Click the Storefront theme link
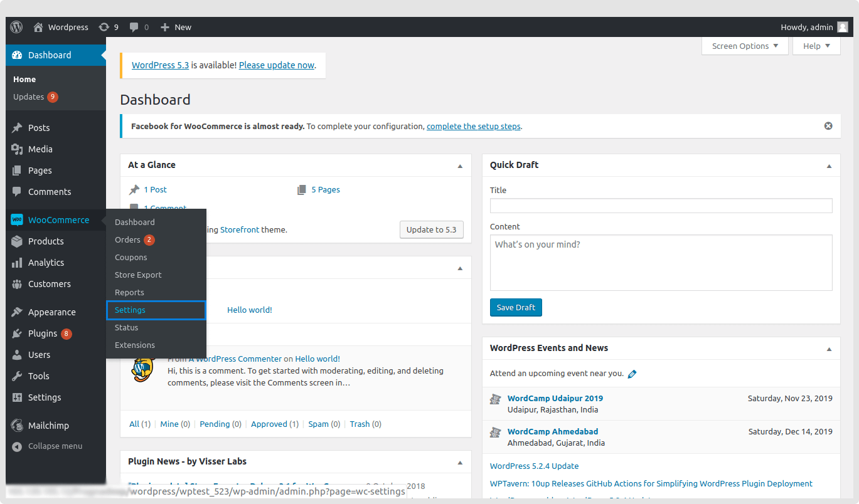Screen dimensions: 859x504 point(240,229)
